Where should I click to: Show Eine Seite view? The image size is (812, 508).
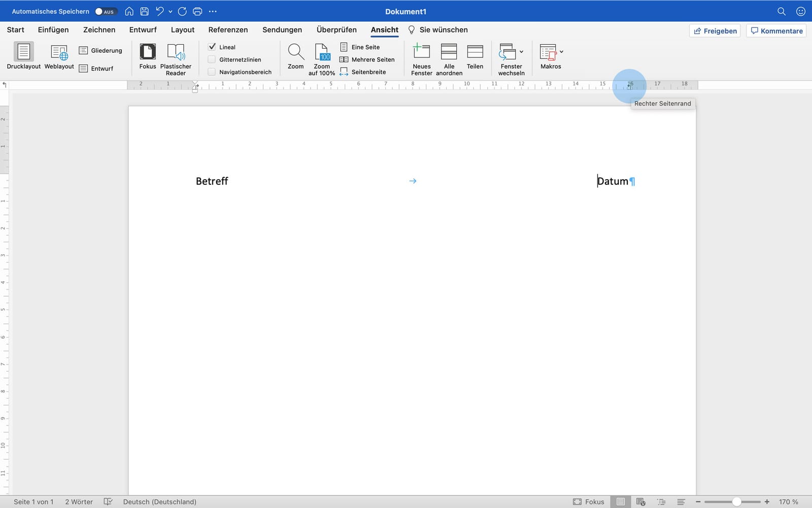(360, 47)
